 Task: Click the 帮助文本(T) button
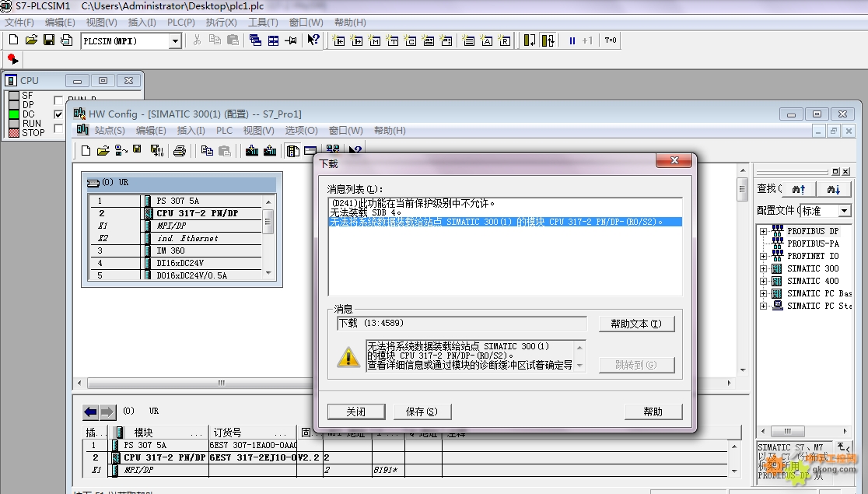[x=636, y=324]
